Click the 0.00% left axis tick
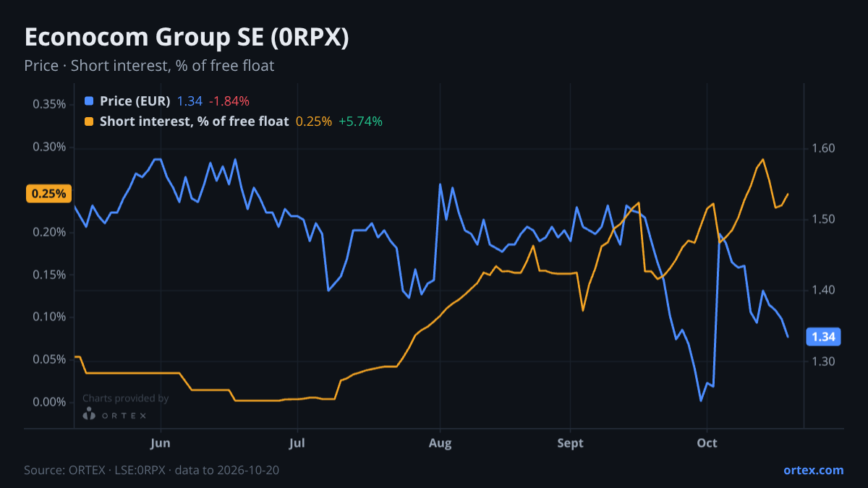 tap(49, 402)
